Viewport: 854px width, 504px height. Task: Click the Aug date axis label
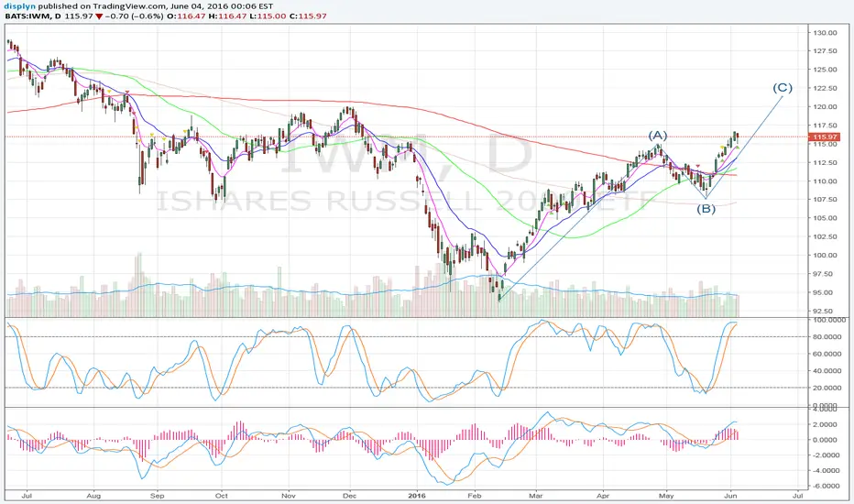click(93, 496)
